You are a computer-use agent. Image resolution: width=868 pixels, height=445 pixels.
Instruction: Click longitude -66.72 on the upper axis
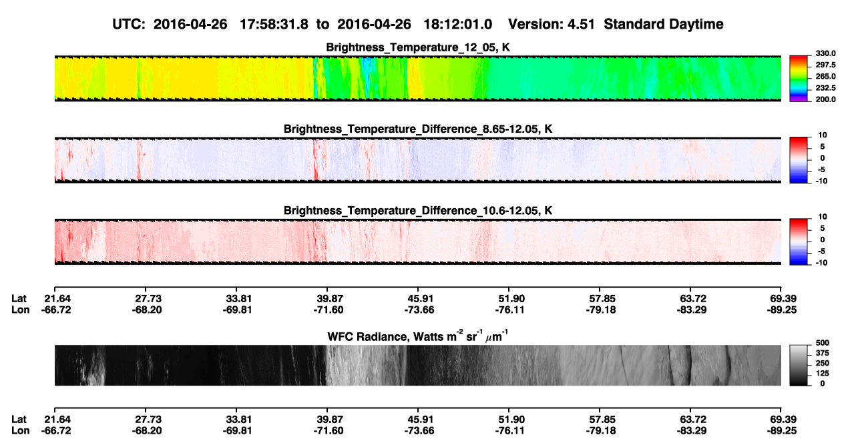[x=55, y=310]
